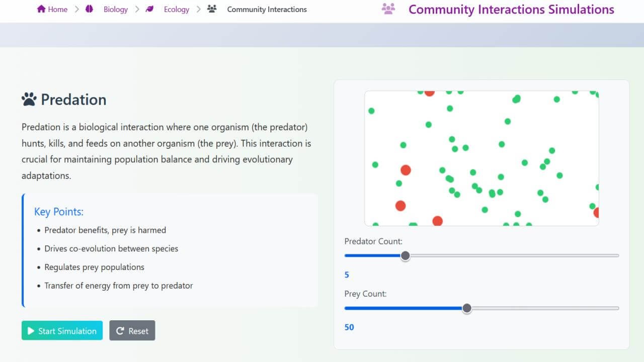Start the predation simulation
The image size is (644, 362).
(x=62, y=330)
